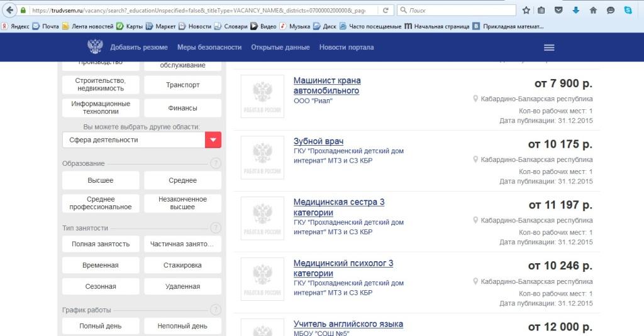The width and height of the screenshot is (644, 336).
Task: Select the Удаленная filter
Action: tap(183, 287)
